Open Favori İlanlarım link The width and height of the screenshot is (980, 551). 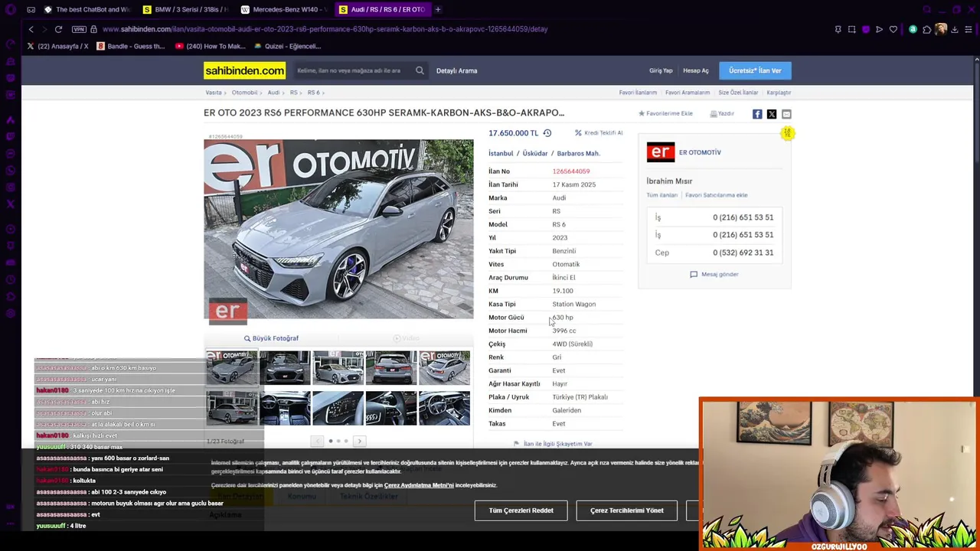(x=638, y=93)
